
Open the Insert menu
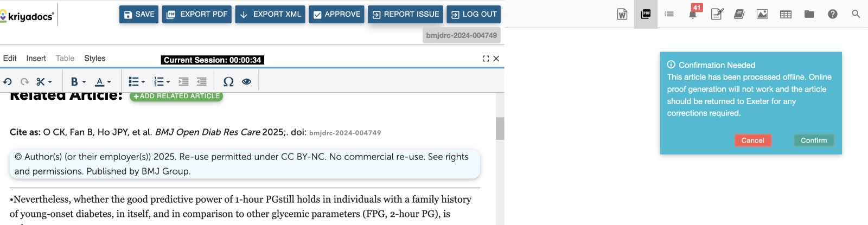(x=36, y=58)
